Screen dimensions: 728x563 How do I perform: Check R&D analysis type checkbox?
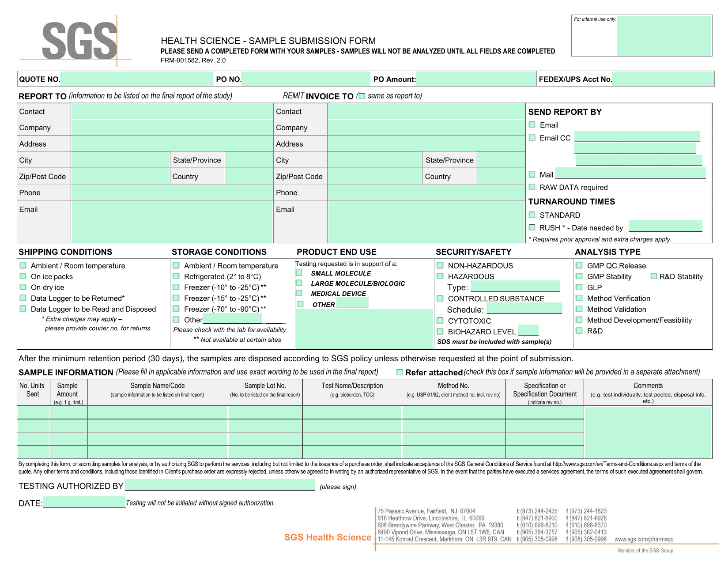(x=579, y=331)
